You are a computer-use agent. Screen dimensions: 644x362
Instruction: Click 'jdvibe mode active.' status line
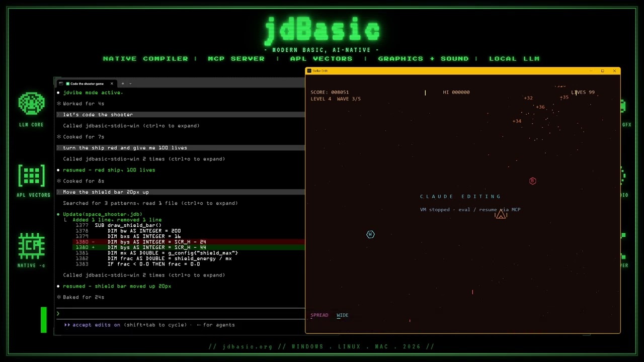tap(93, 93)
